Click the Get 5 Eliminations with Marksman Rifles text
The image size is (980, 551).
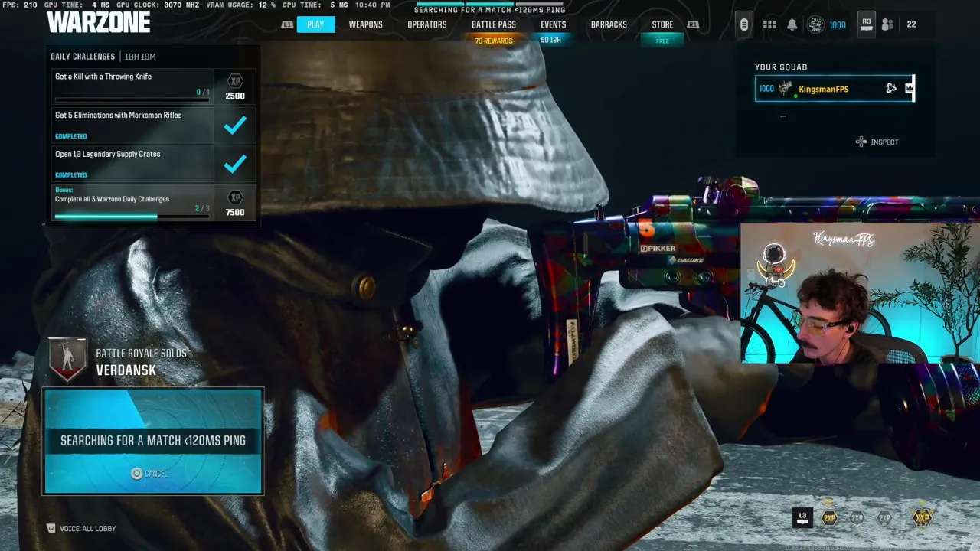coord(119,115)
